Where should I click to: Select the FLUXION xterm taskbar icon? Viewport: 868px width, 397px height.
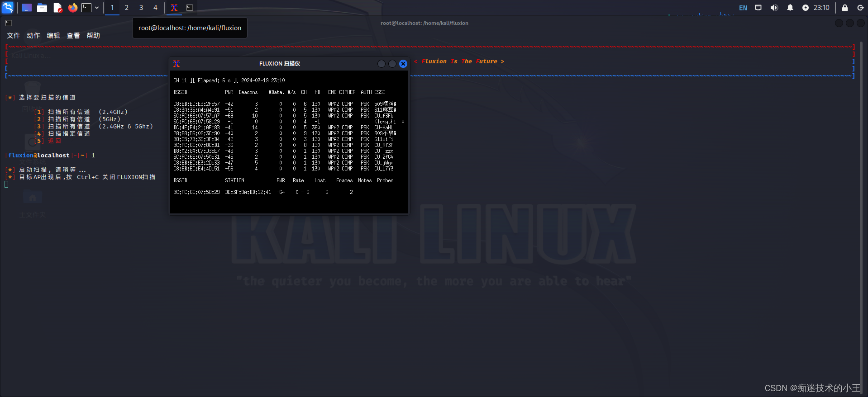[x=174, y=8]
